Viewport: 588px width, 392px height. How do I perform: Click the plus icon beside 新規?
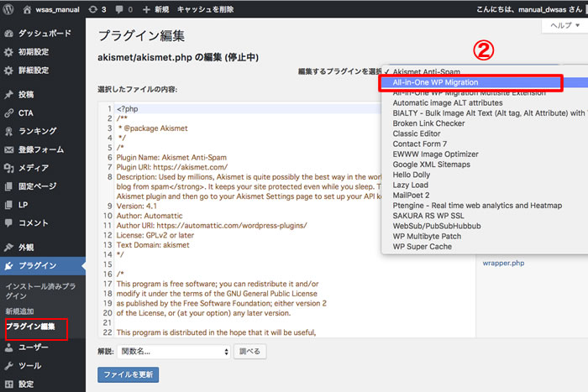point(147,9)
